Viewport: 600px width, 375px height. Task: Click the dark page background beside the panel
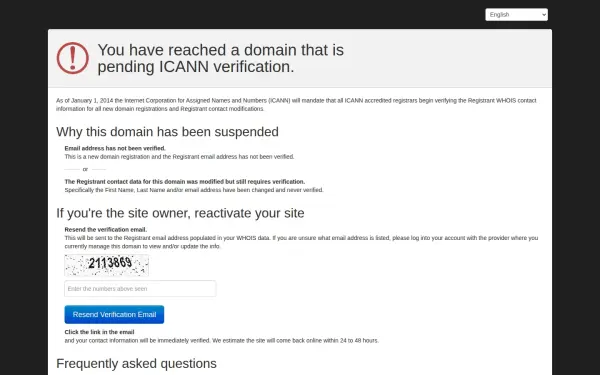point(24,191)
